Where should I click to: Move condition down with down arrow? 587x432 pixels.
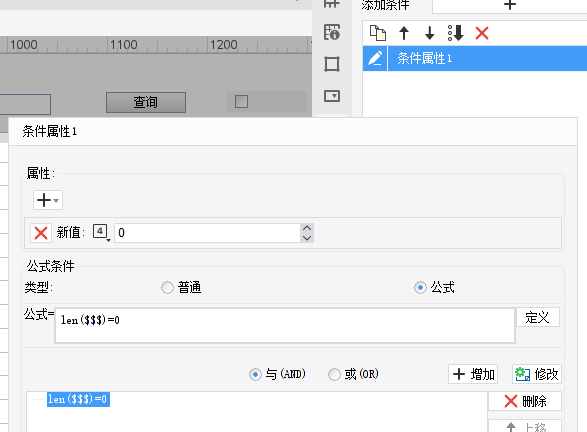(x=430, y=33)
